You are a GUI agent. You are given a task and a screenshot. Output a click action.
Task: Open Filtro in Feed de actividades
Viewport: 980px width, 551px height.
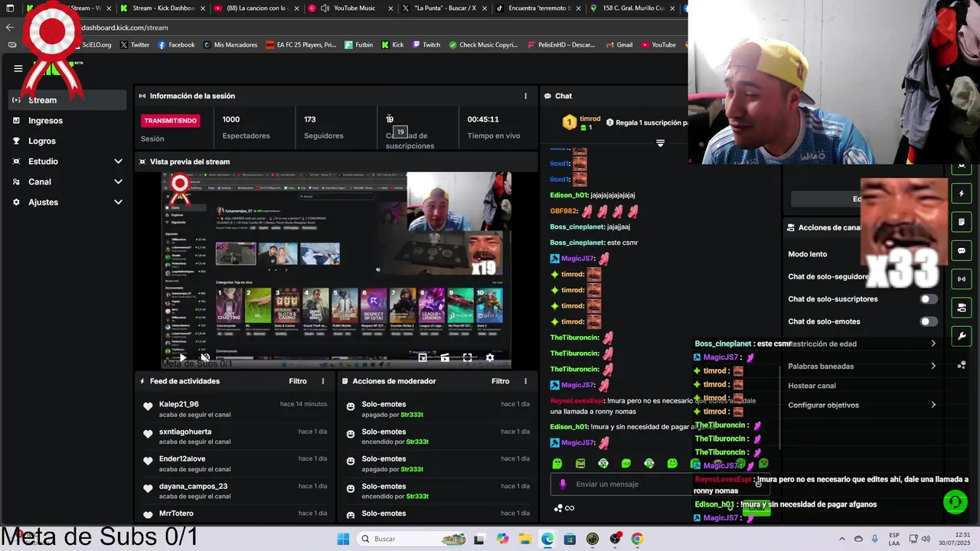point(298,381)
